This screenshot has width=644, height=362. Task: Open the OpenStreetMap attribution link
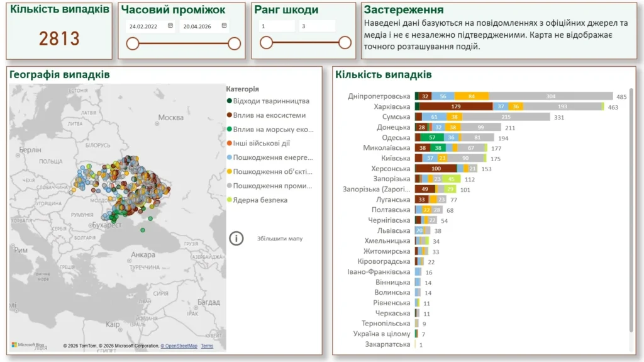[179, 346]
